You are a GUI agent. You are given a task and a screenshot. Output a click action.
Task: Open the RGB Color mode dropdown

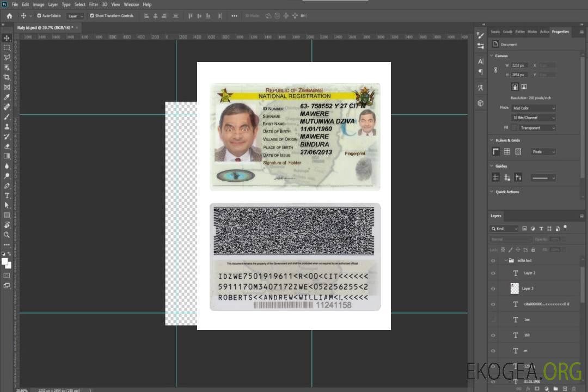(x=534, y=108)
